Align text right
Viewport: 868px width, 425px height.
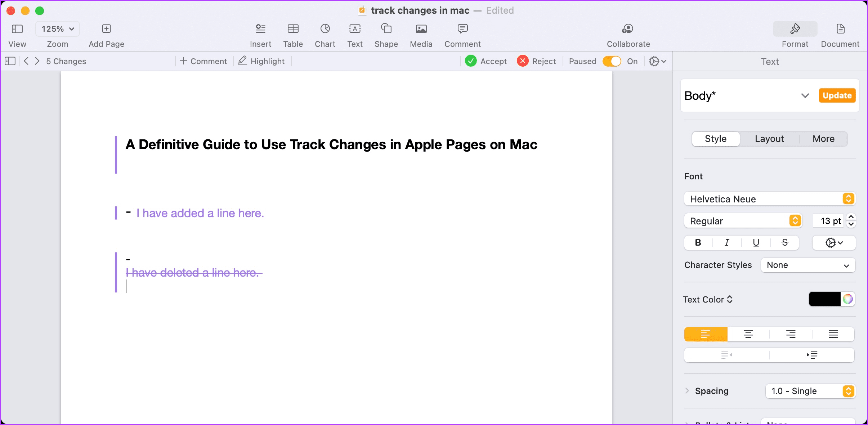pyautogui.click(x=791, y=334)
